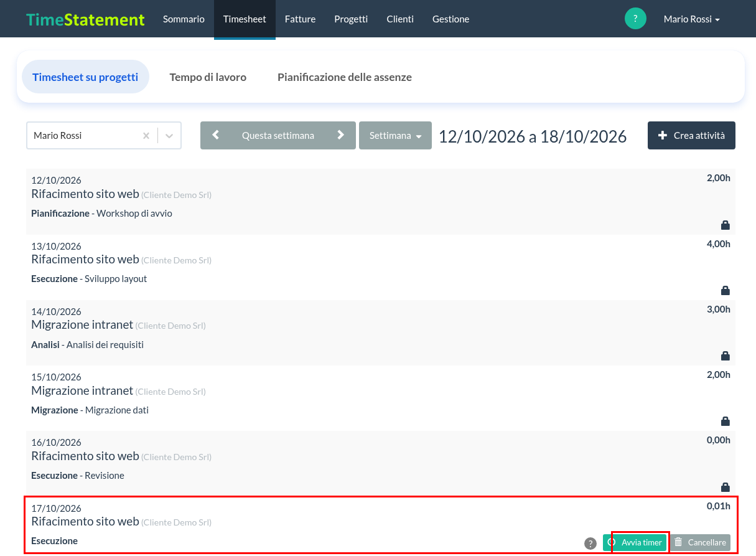
Task: Select the 12/10/2026 Workshop di avvio entry
Action: (381, 202)
